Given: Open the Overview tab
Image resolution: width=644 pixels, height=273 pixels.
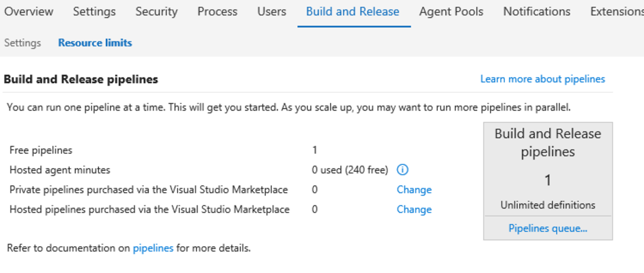Looking at the screenshot, I should (29, 12).
